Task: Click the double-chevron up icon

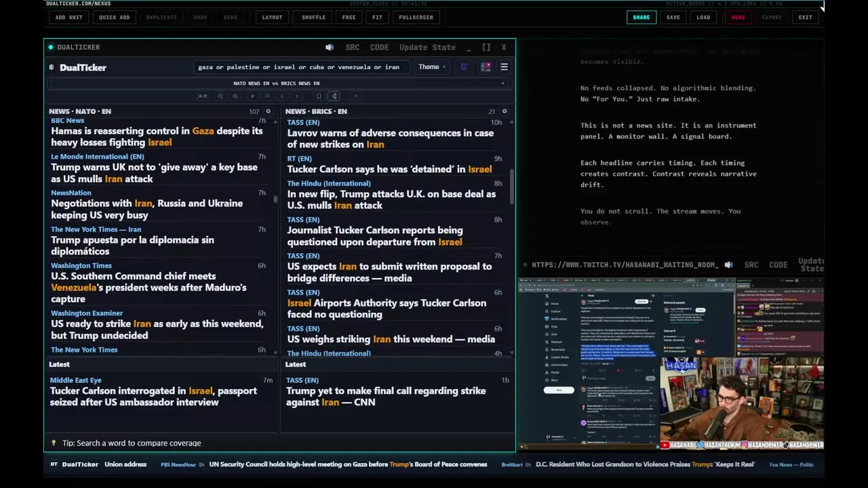Action: [x=267, y=96]
